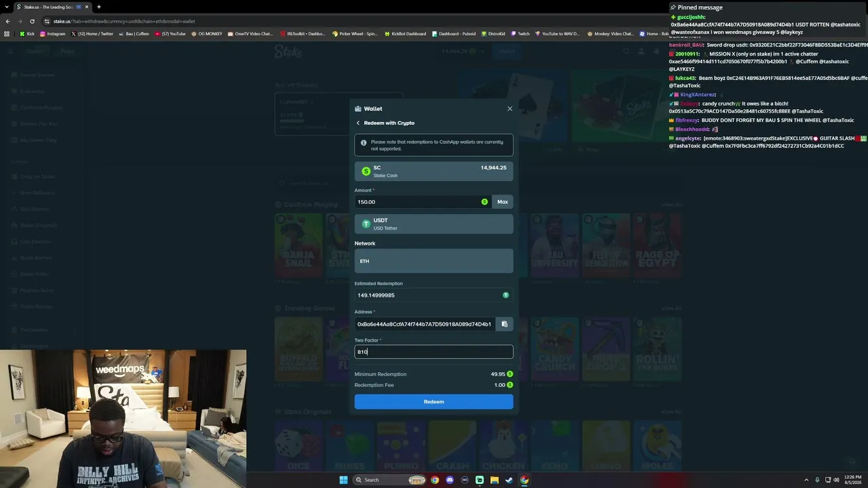This screenshot has width=868, height=488.
Task: Open the USDT USD Tether currency selector
Action: 434,224
